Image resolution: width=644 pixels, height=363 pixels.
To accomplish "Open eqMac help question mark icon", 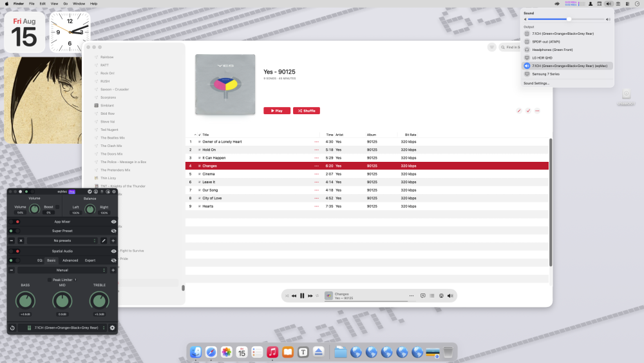I will coord(102,191).
